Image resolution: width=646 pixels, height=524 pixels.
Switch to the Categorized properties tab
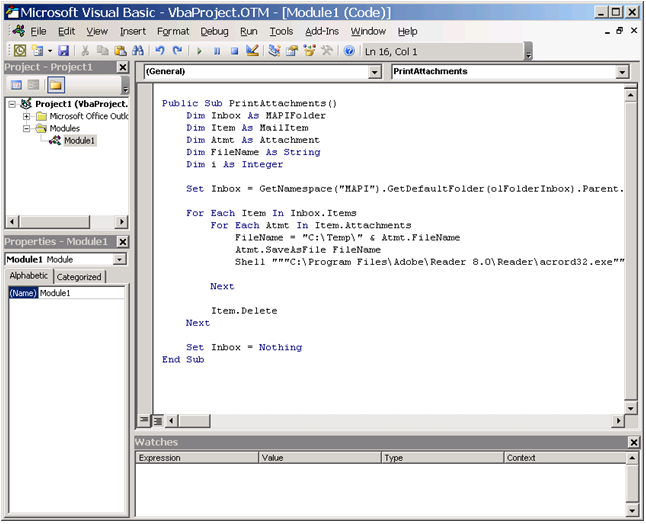click(79, 277)
